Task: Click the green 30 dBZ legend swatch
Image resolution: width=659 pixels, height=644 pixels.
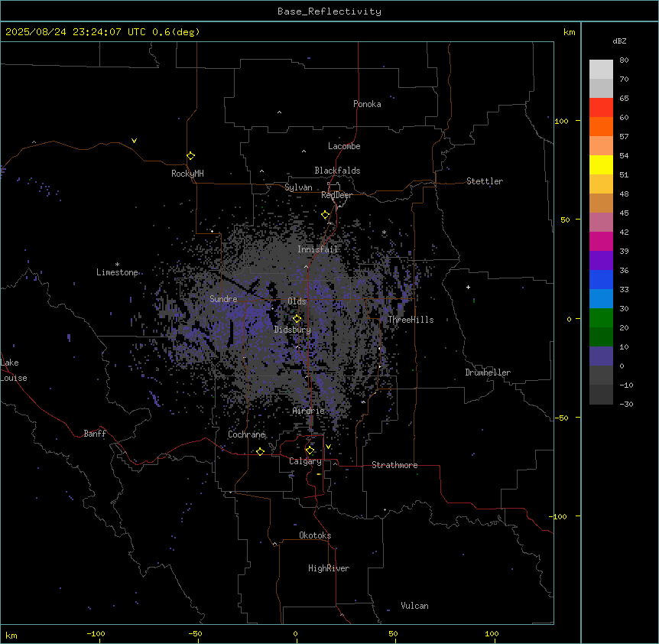Action: tap(601, 318)
